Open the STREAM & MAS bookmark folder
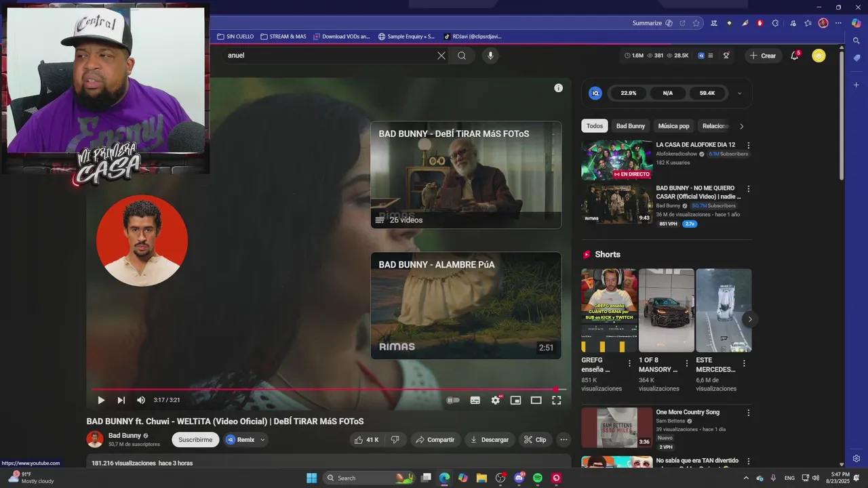The image size is (868, 488). tap(283, 37)
